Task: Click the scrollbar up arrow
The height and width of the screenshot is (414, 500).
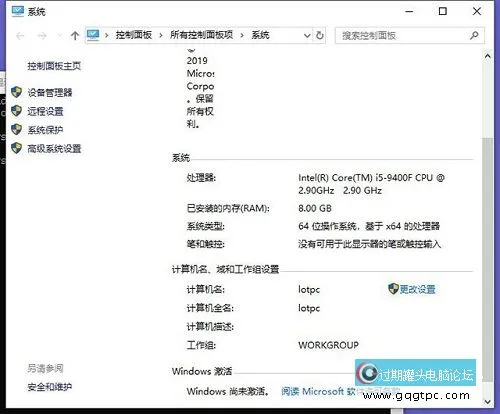Action: click(x=488, y=56)
